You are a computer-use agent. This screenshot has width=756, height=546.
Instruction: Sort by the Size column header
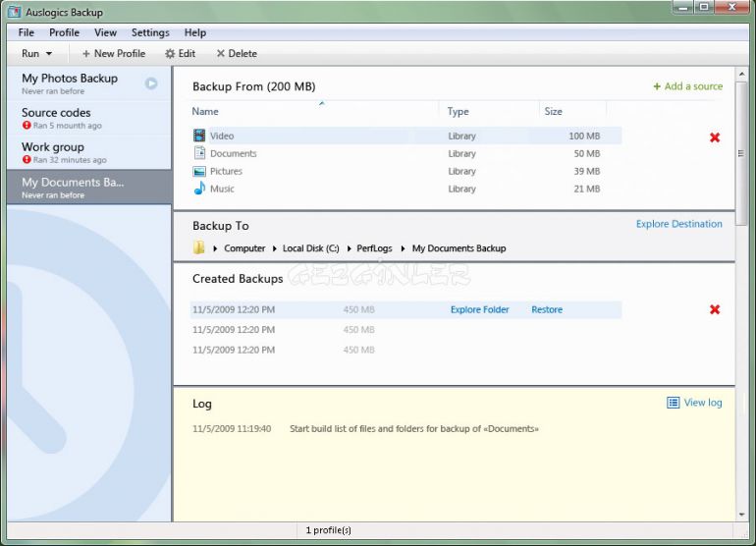[554, 111]
